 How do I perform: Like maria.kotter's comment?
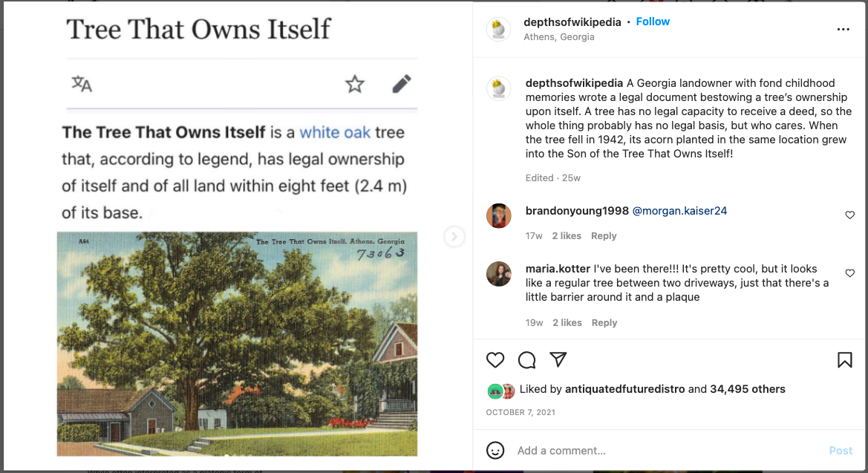click(x=849, y=273)
